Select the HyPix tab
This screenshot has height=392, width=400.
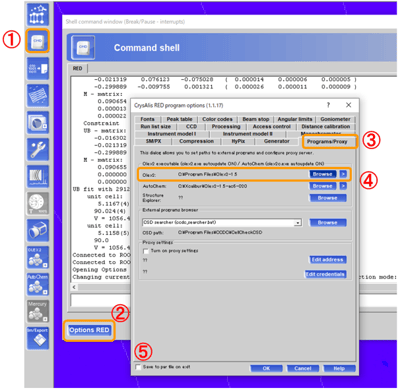pyautogui.click(x=238, y=141)
